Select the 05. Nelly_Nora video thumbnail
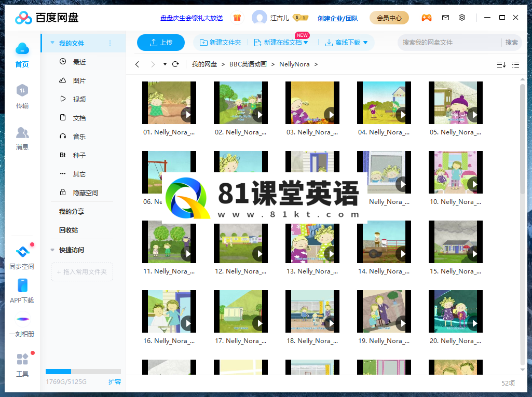 pyautogui.click(x=455, y=102)
